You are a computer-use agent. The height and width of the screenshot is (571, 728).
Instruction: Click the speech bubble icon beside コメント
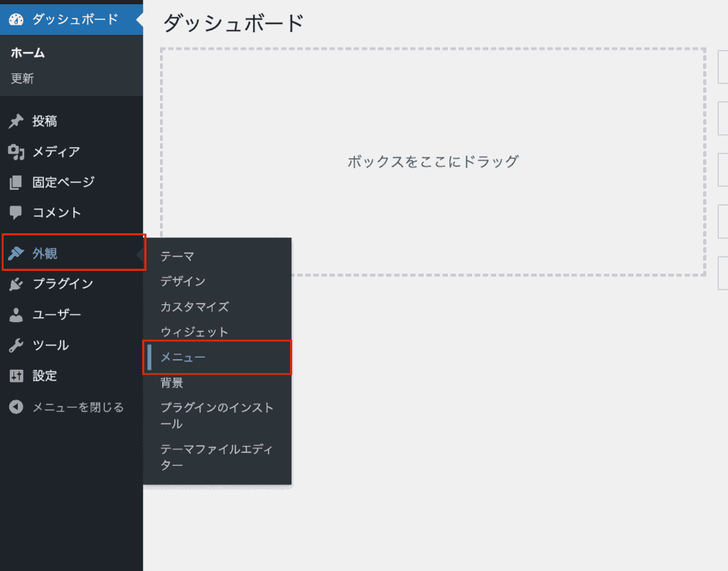coord(16,213)
